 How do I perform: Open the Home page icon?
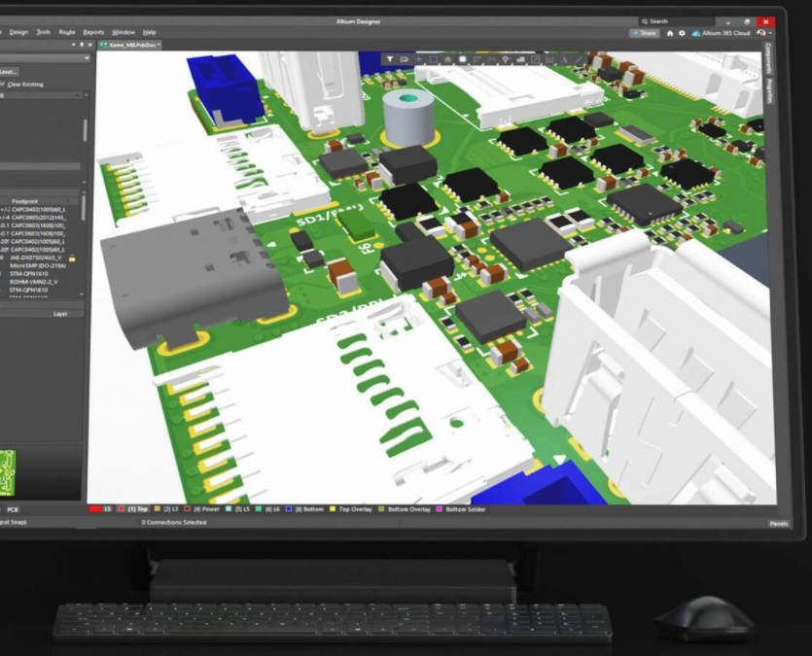coord(670,33)
